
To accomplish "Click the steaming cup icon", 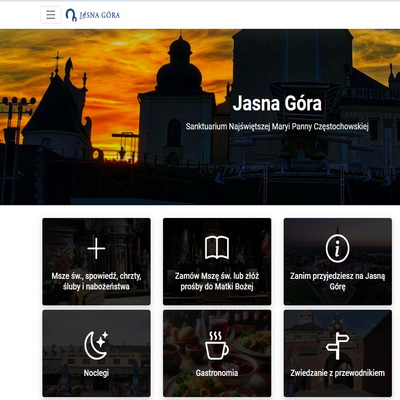I will tap(217, 345).
